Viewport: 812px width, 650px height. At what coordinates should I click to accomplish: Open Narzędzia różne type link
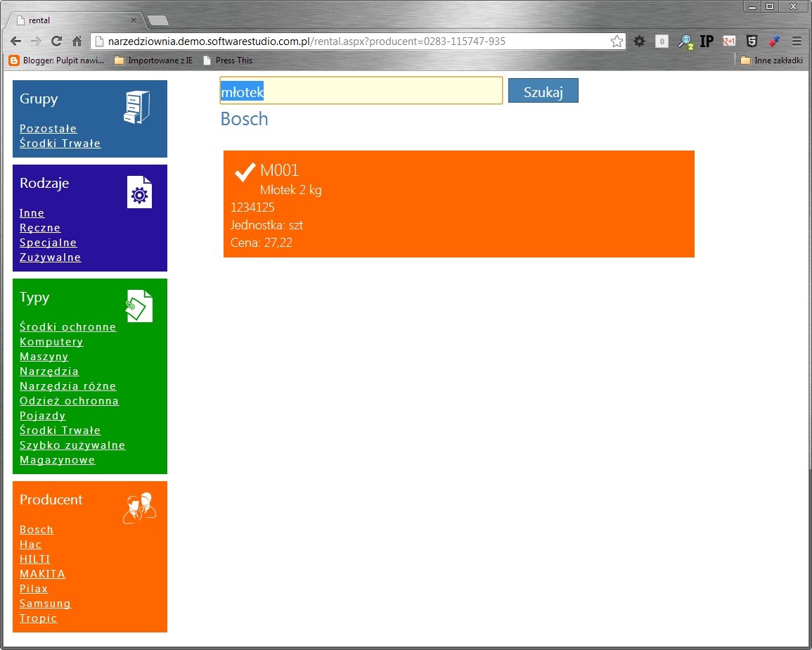point(67,386)
